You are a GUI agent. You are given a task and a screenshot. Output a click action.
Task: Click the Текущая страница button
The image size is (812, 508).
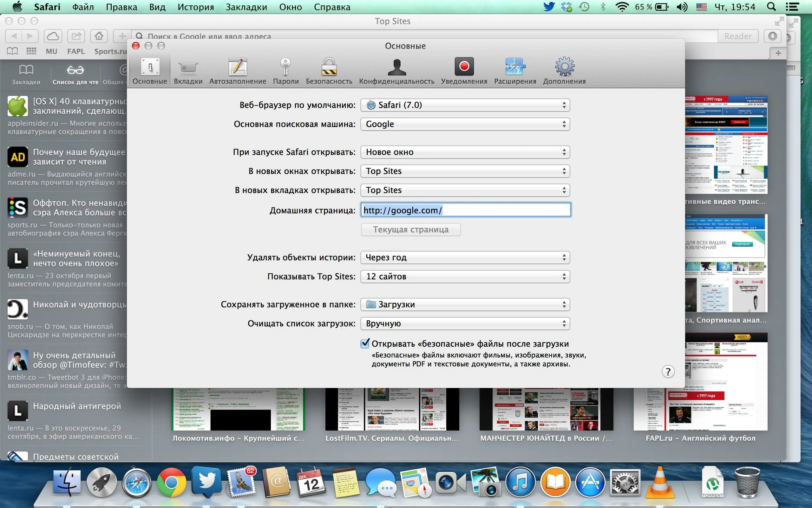pos(411,230)
